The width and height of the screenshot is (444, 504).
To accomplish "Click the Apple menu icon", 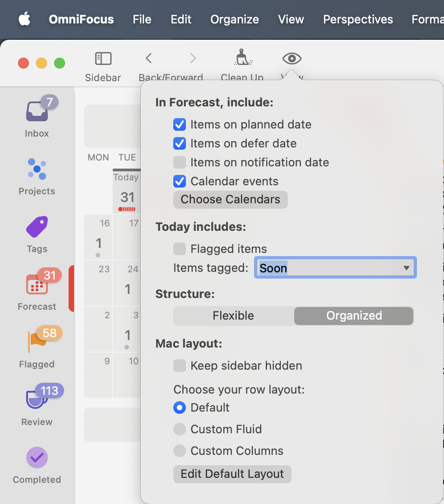I will (x=24, y=19).
